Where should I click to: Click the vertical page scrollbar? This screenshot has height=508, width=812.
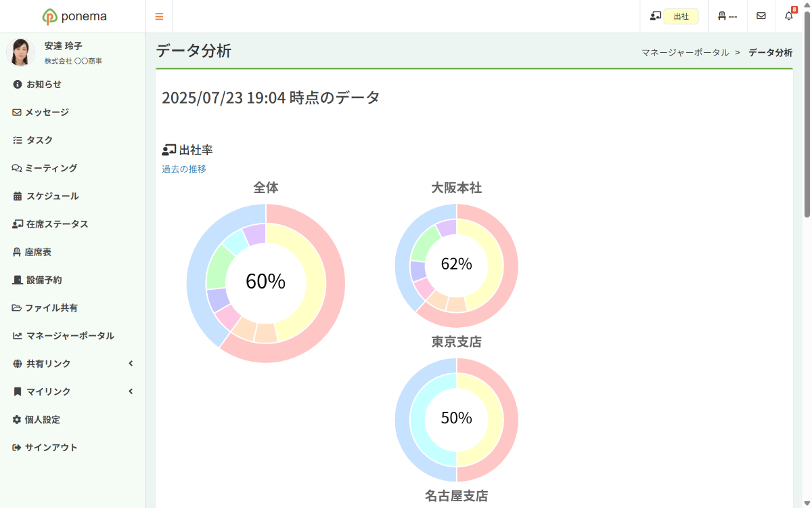coord(807,115)
